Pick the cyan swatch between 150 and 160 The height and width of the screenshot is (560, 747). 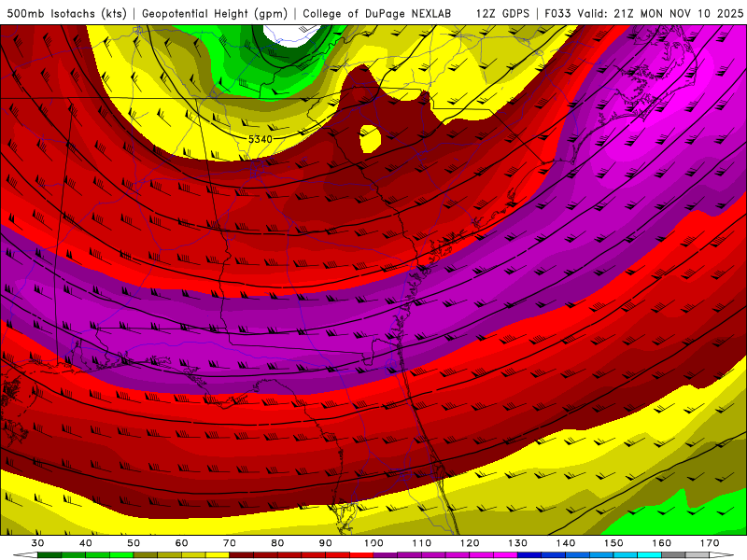click(x=650, y=555)
